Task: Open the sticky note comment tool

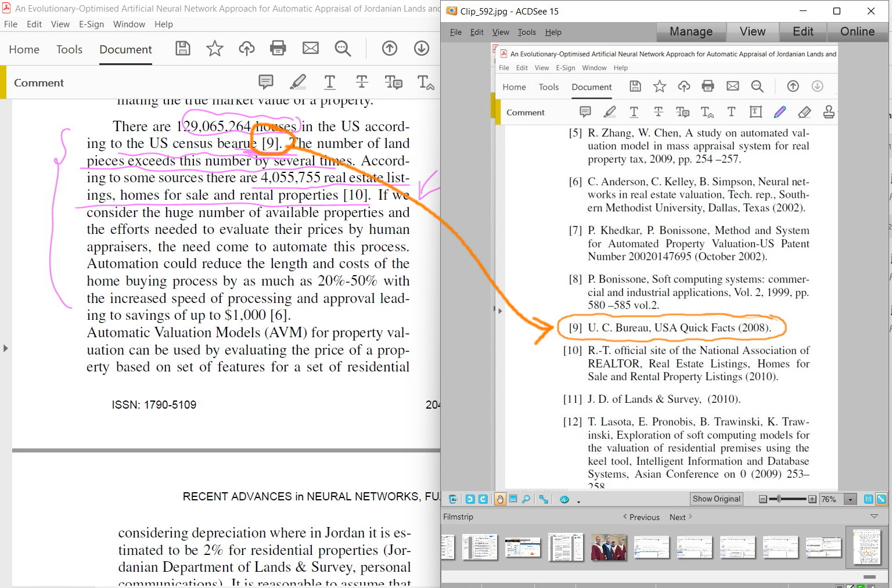Action: pyautogui.click(x=585, y=111)
